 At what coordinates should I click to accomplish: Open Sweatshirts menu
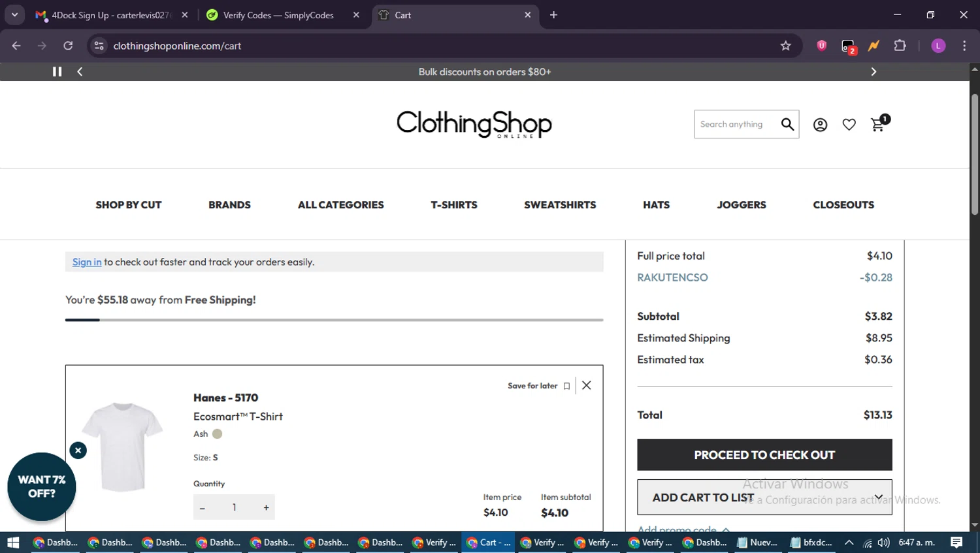pyautogui.click(x=560, y=205)
